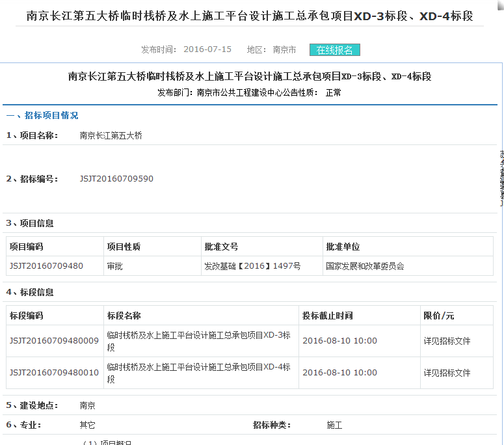Image resolution: width=504 pixels, height=445 pixels.
Task: Click the publish date 2016-07-15
Action: tap(207, 49)
